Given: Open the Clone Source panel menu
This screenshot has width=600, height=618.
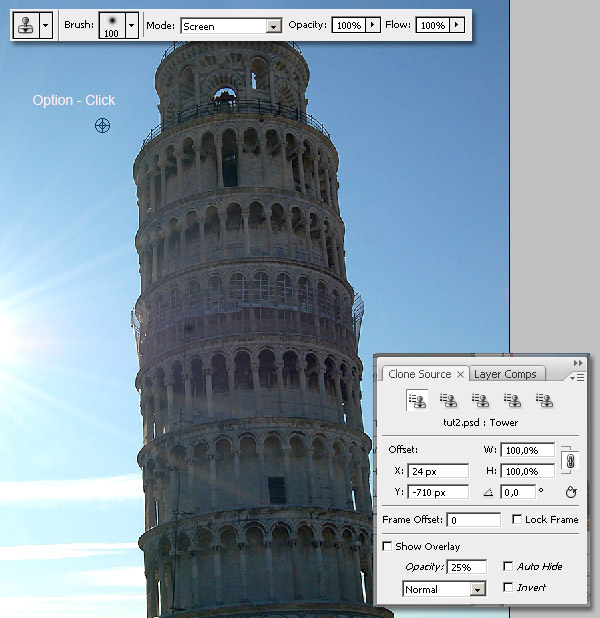Looking at the screenshot, I should click(x=577, y=378).
